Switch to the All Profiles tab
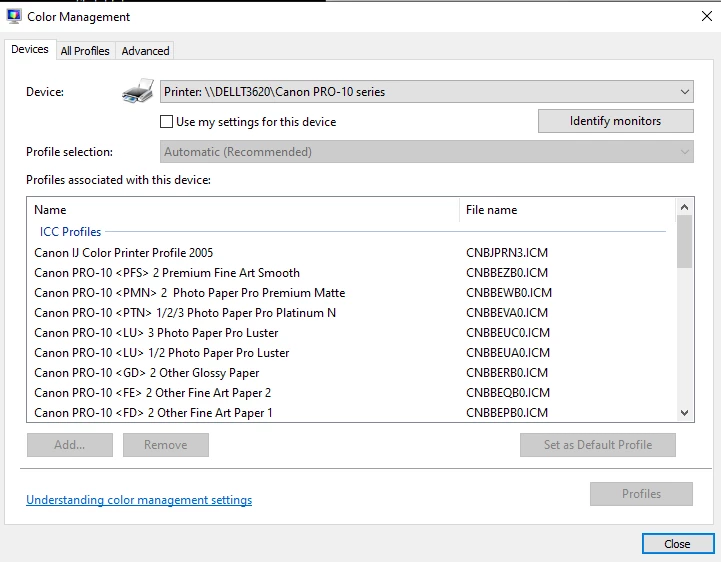 click(85, 51)
